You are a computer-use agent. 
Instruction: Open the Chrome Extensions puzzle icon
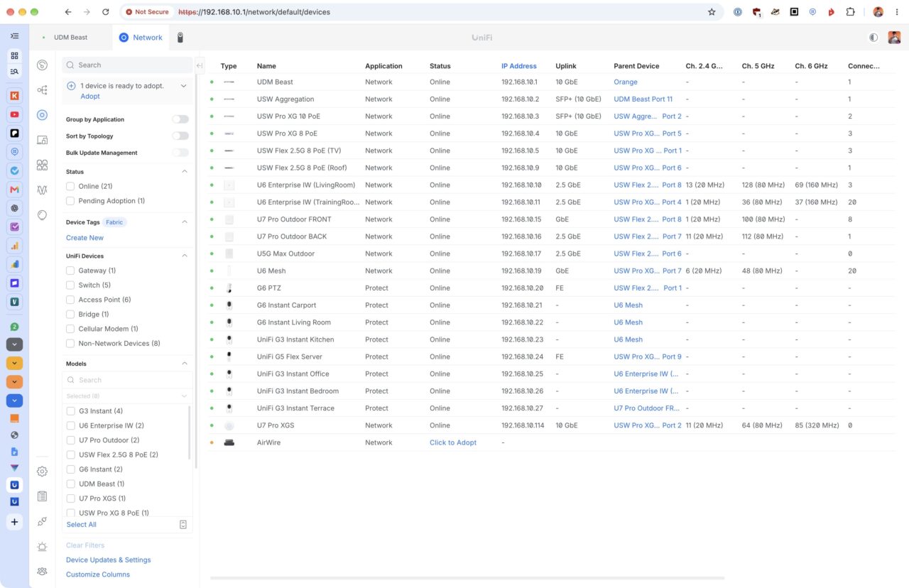(x=850, y=12)
